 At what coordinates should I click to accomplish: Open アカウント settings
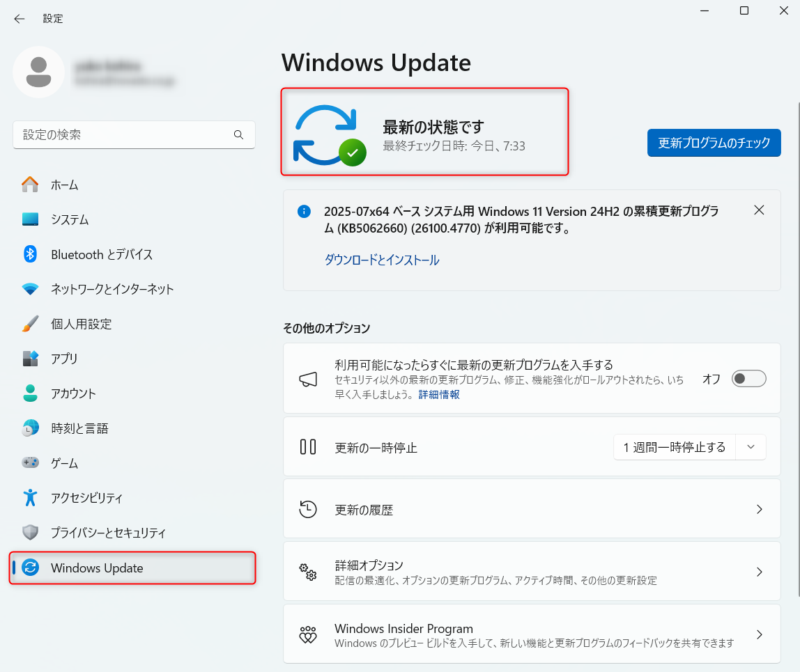[x=132, y=393]
